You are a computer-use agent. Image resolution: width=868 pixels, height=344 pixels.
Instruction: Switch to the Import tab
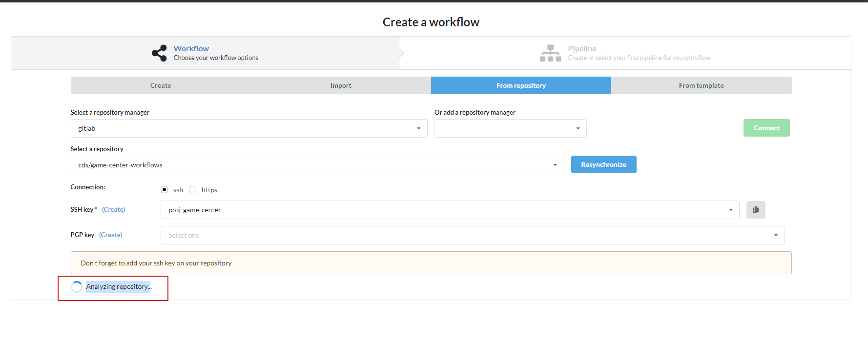(x=341, y=85)
